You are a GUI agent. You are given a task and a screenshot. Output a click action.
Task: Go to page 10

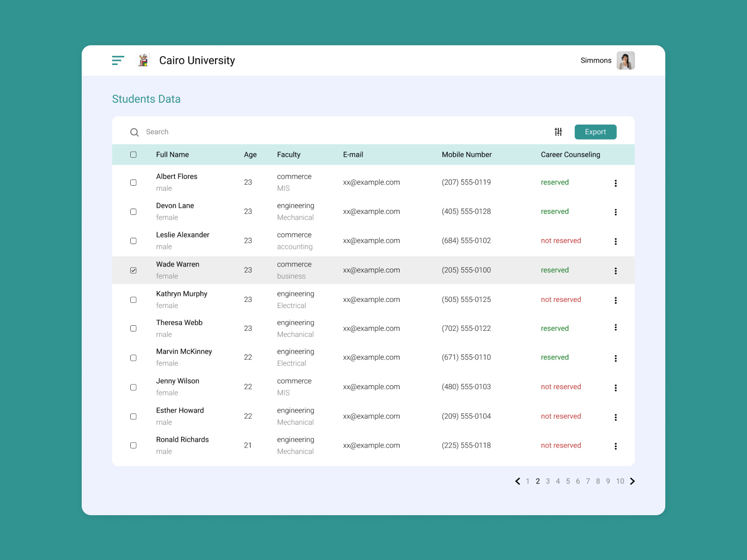click(x=620, y=481)
